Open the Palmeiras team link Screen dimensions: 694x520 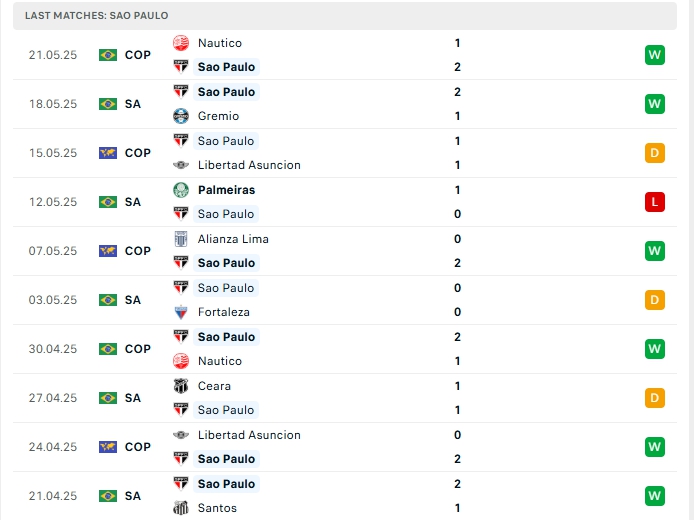(226, 190)
